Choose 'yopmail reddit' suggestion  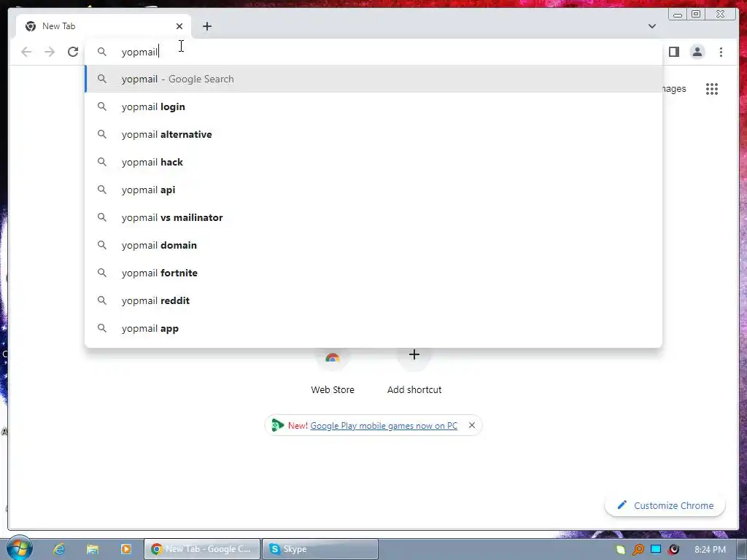point(373,300)
